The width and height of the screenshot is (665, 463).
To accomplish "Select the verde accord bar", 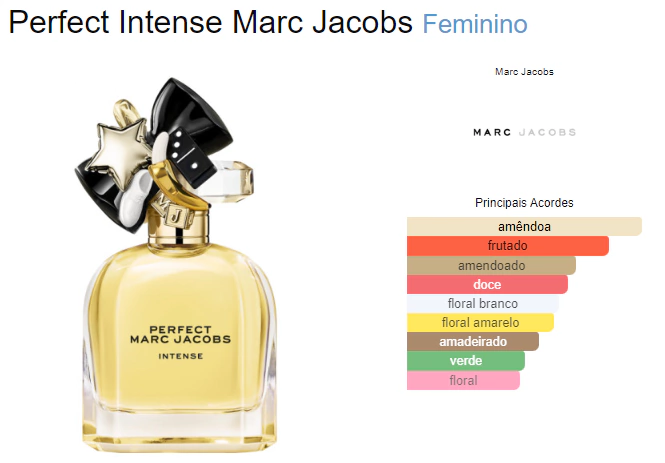I will click(x=466, y=361).
